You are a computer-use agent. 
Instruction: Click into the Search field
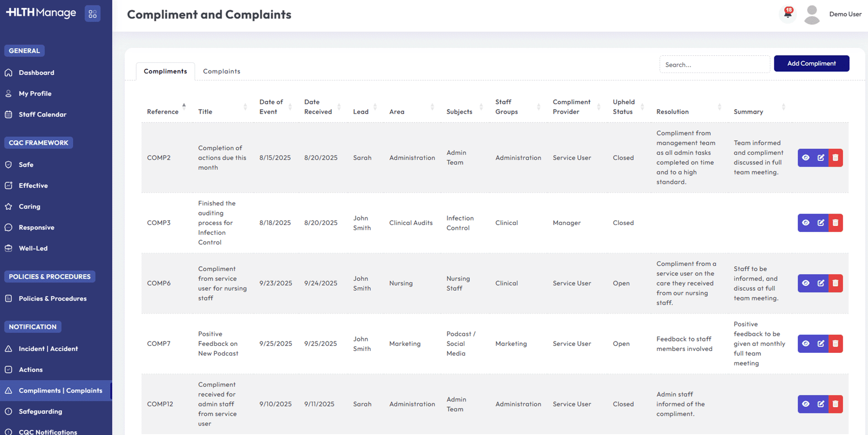click(714, 64)
